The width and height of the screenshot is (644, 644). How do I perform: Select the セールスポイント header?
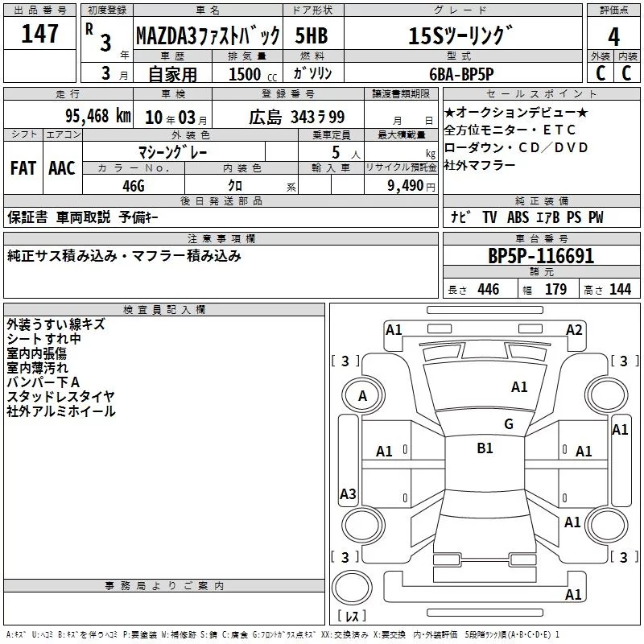pyautogui.click(x=541, y=93)
